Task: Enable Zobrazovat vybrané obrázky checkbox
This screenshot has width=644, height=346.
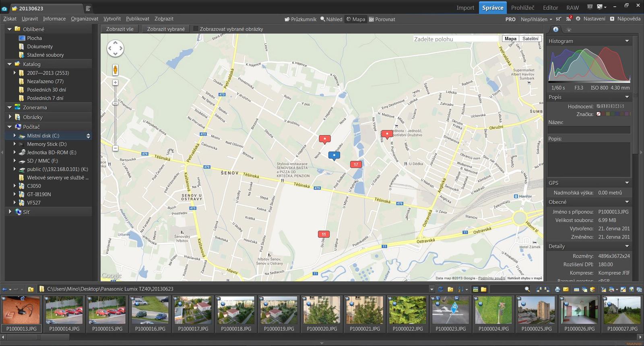Action: pos(196,29)
